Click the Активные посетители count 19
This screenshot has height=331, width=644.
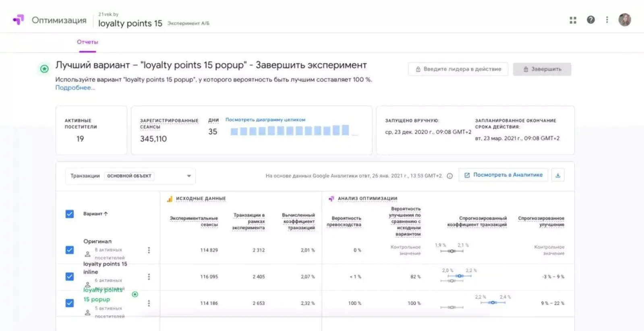click(80, 139)
